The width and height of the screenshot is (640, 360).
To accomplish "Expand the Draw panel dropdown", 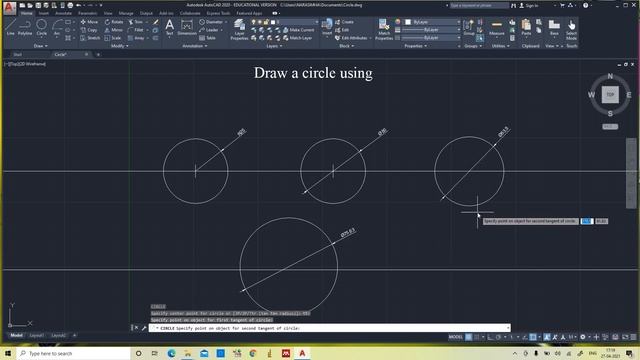I will click(x=41, y=46).
